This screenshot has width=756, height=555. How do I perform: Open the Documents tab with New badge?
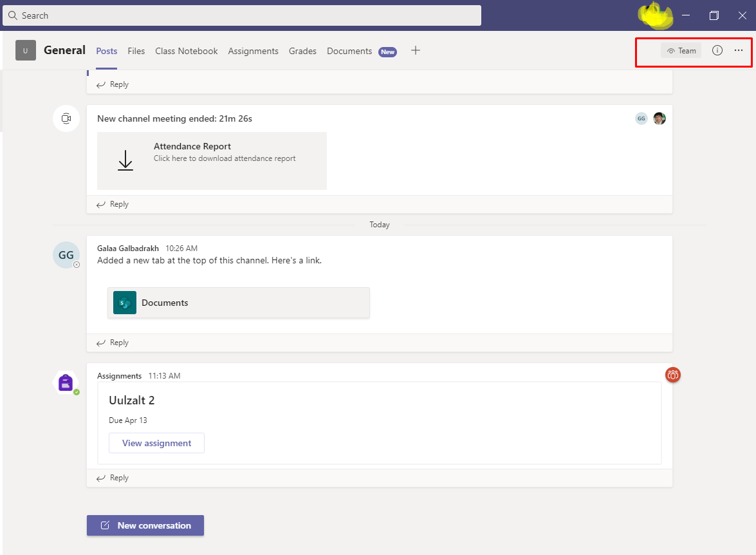click(349, 51)
